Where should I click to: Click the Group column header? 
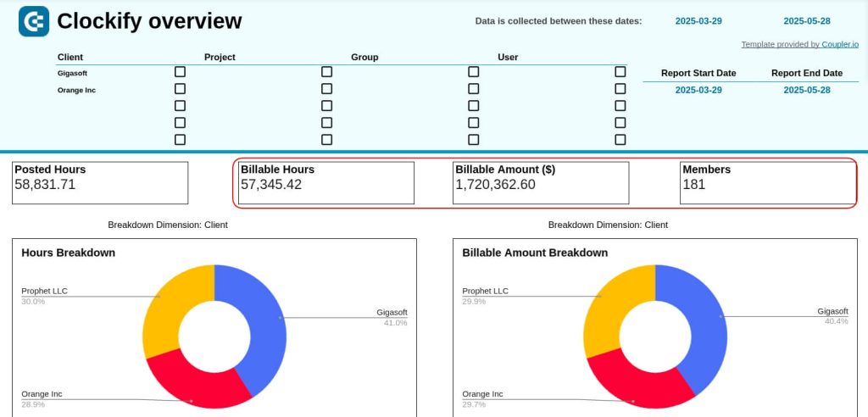pos(364,57)
